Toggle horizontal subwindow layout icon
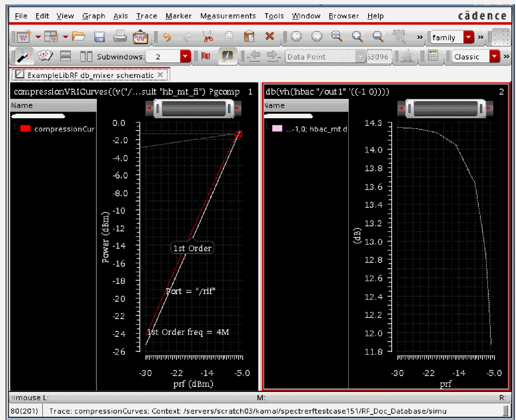 coord(66,57)
